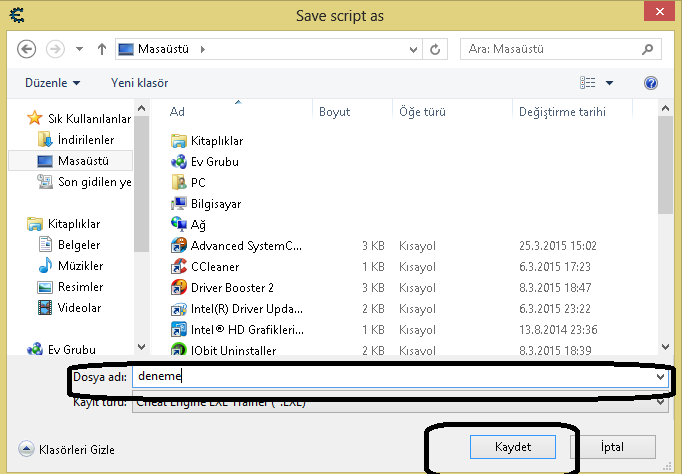Expand the Masaüstü breadcrumb chevron

[x=203, y=50]
